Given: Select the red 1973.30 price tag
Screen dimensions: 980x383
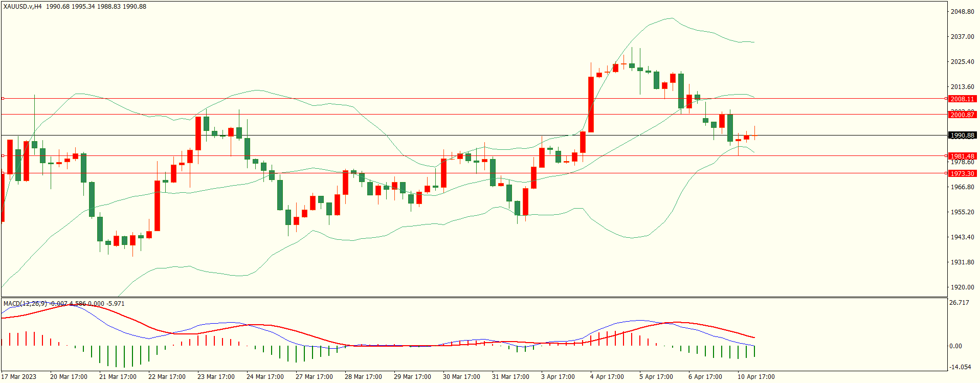Looking at the screenshot, I should click(x=962, y=174).
